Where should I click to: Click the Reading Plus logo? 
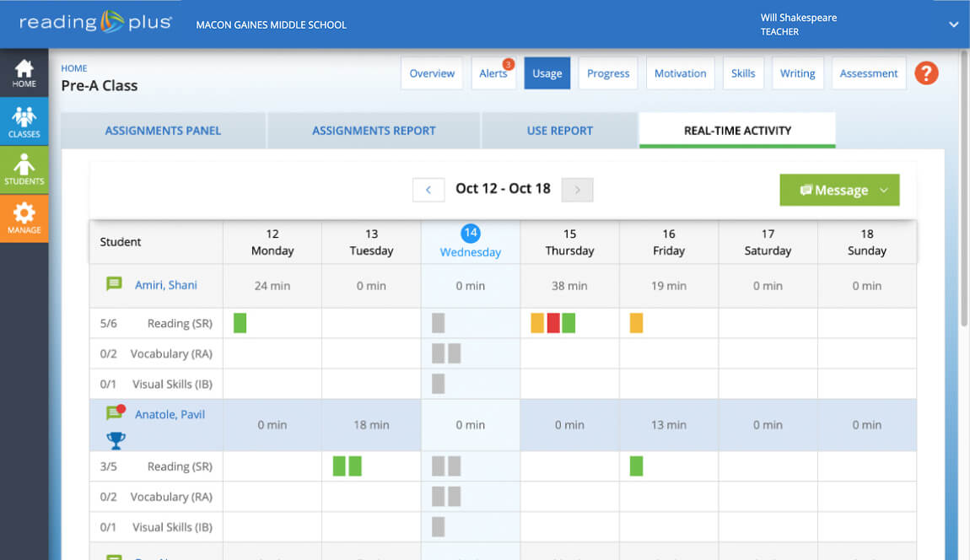(x=94, y=23)
